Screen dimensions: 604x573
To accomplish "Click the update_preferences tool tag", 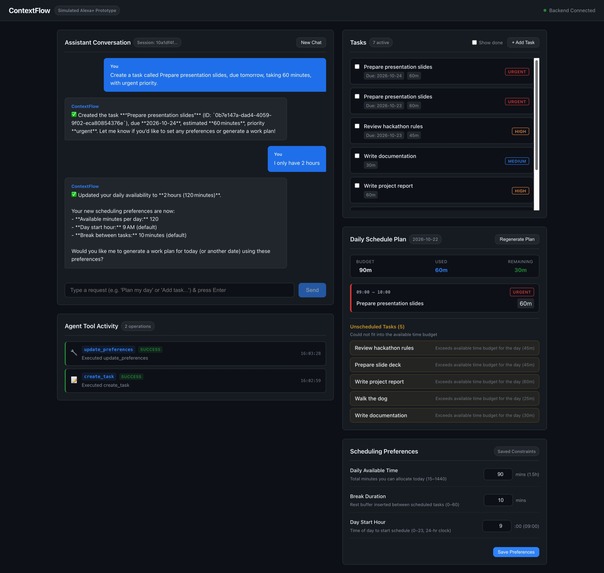I will point(108,349).
